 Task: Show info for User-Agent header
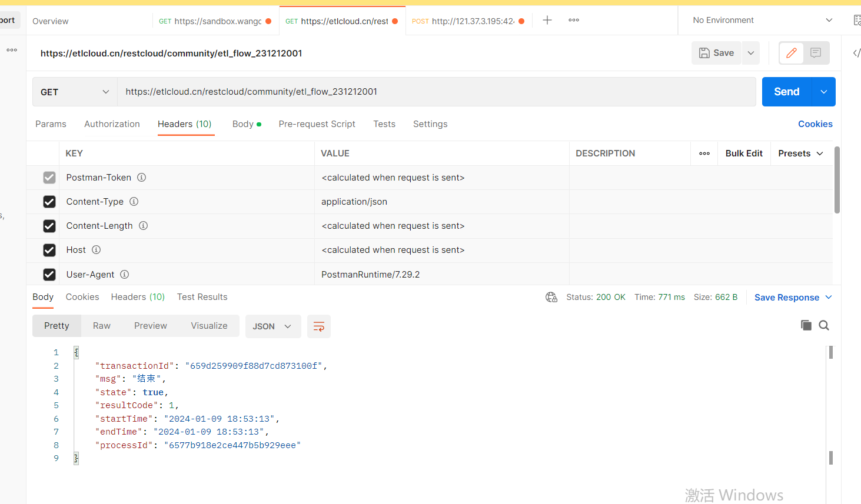tap(125, 274)
